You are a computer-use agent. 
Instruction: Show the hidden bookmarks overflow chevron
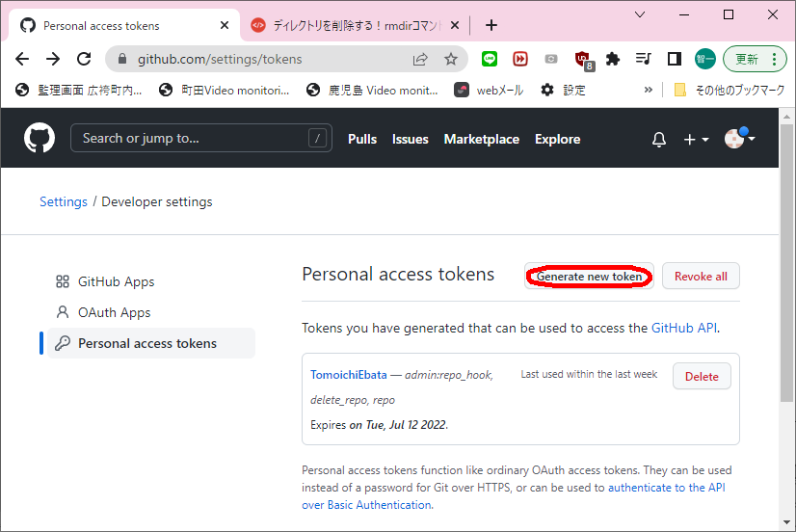[647, 90]
